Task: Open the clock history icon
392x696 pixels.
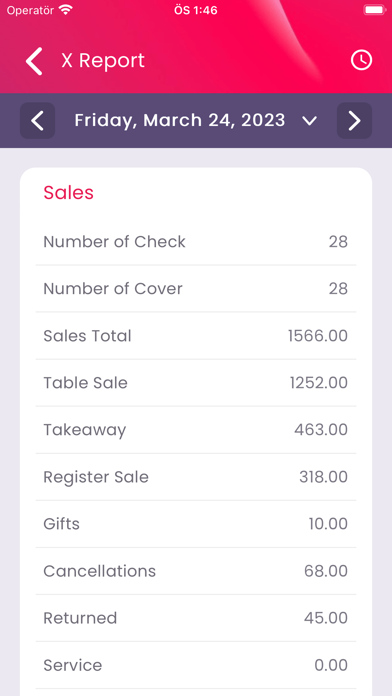Action: pos(361,60)
